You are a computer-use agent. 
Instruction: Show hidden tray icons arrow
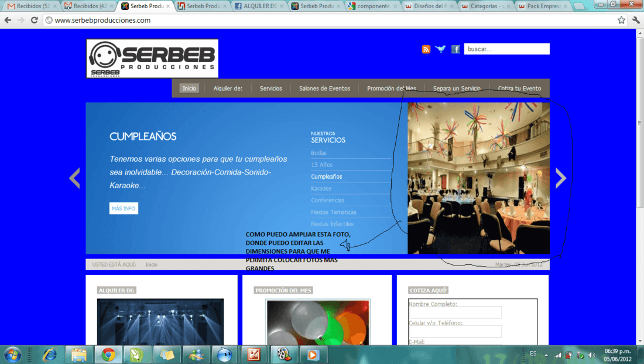pyautogui.click(x=546, y=355)
